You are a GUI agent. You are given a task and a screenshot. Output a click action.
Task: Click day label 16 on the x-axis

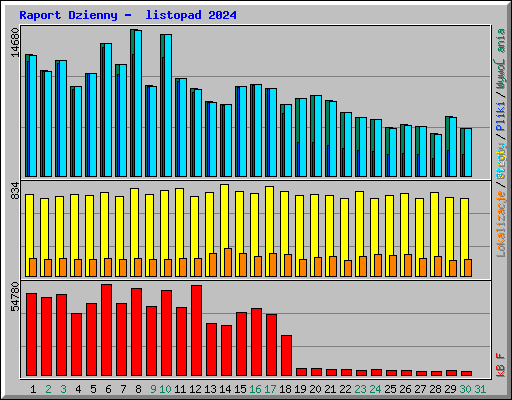255,389
